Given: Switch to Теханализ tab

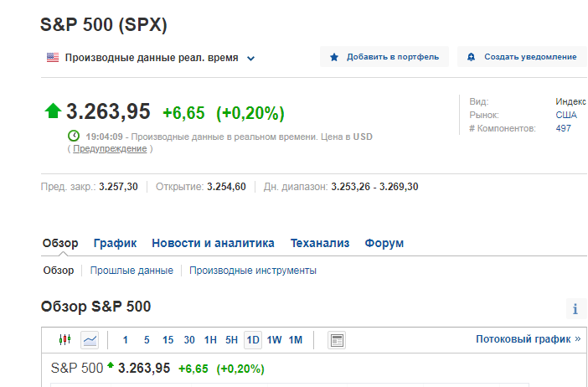Looking at the screenshot, I should click(320, 243).
